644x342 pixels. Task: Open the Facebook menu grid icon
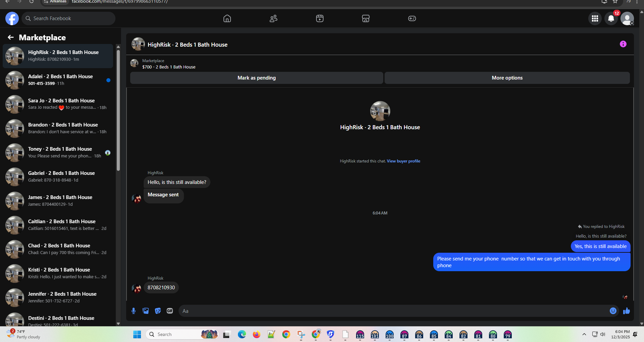[x=595, y=18]
